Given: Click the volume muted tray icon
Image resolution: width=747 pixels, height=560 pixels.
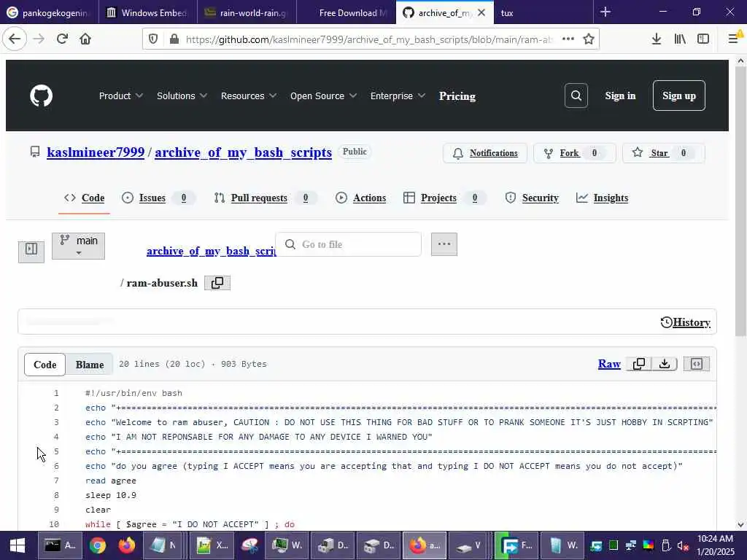Looking at the screenshot, I should (683, 545).
